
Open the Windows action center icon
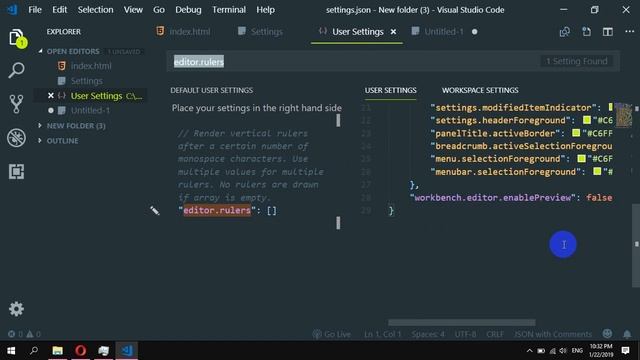pos(625,351)
